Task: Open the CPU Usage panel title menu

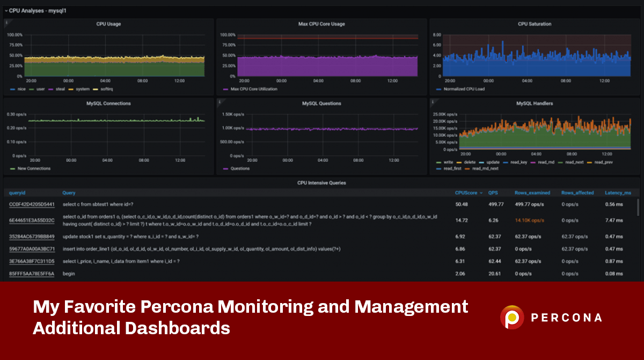Action: (108, 24)
